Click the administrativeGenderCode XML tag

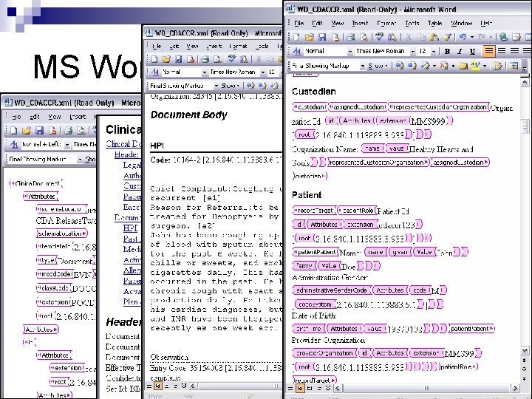pos(332,290)
